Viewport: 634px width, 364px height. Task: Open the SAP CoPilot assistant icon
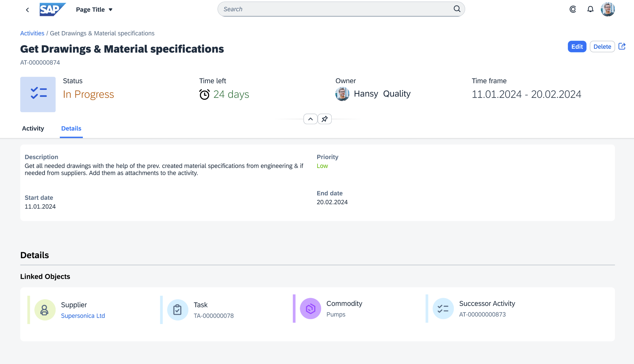(573, 9)
